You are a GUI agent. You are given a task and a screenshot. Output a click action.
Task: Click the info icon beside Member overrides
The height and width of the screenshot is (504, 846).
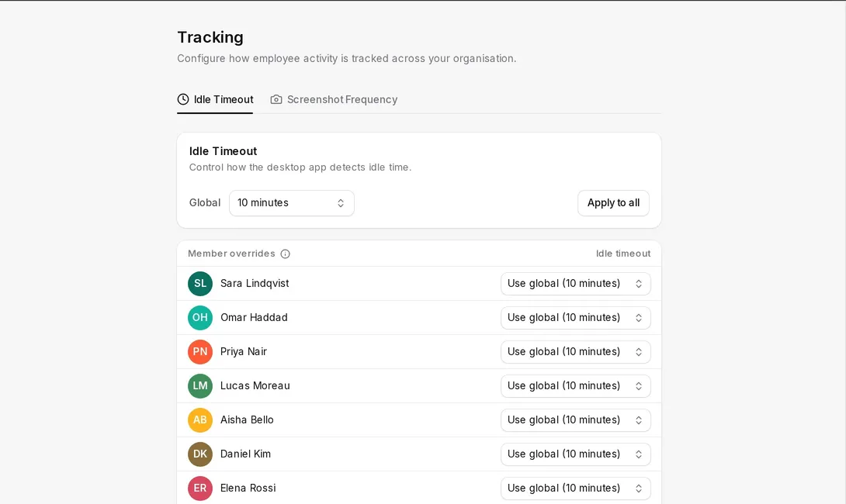pos(285,254)
